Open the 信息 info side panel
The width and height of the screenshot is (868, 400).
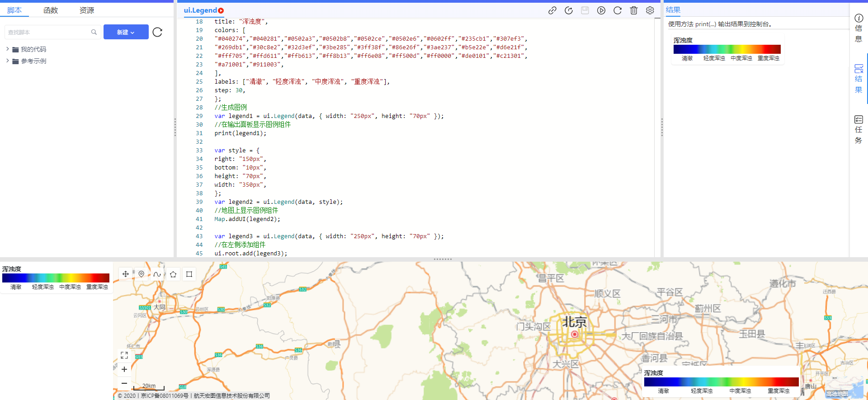click(859, 28)
